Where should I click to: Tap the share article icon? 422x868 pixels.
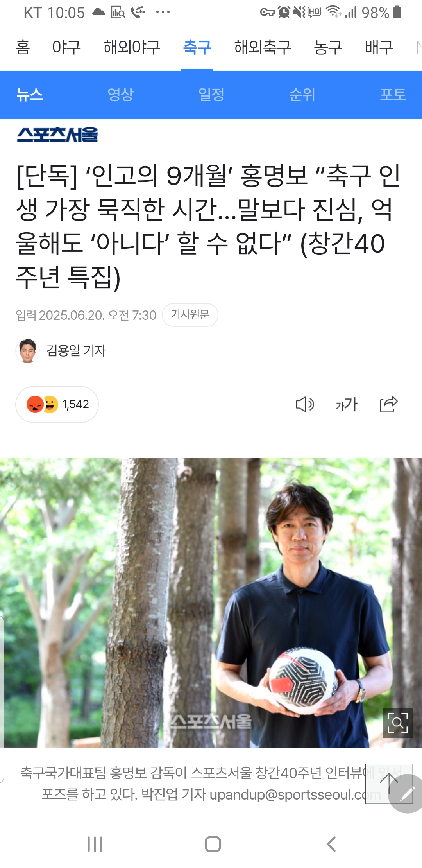click(388, 404)
